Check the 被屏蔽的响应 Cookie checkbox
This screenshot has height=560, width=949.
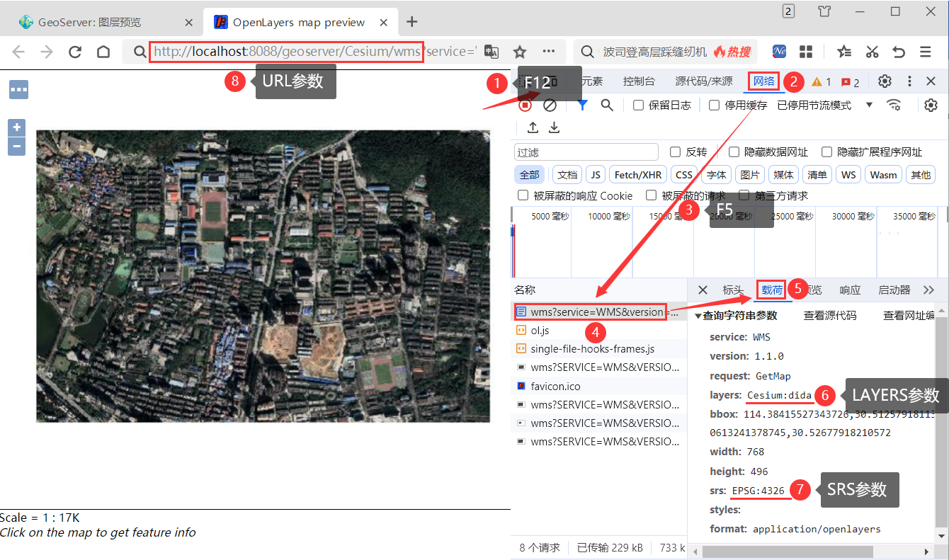point(523,195)
